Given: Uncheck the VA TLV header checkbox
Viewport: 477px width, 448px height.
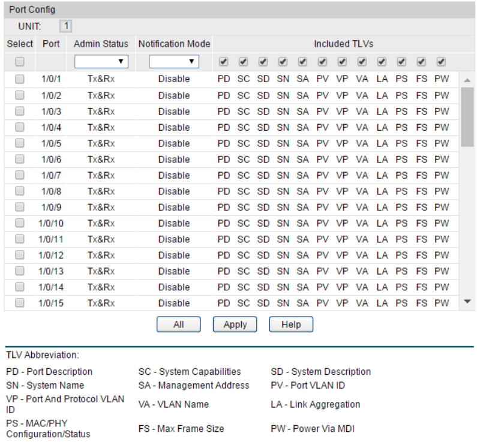Looking at the screenshot, I should 362,62.
